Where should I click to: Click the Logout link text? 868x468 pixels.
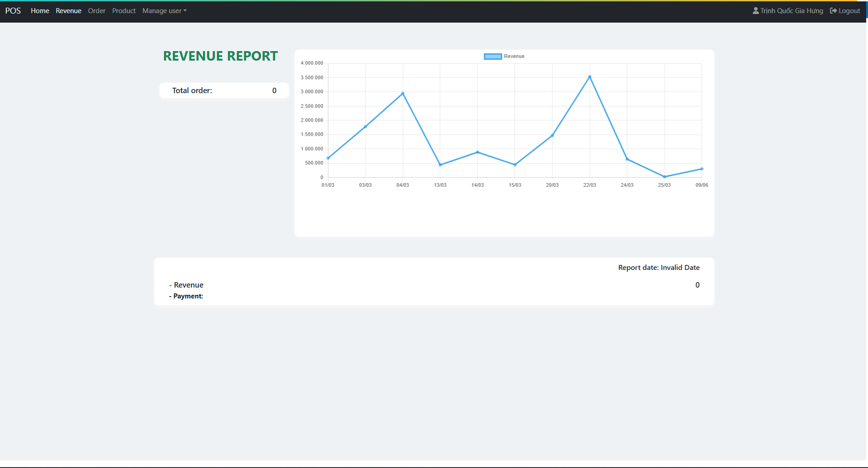[849, 11]
